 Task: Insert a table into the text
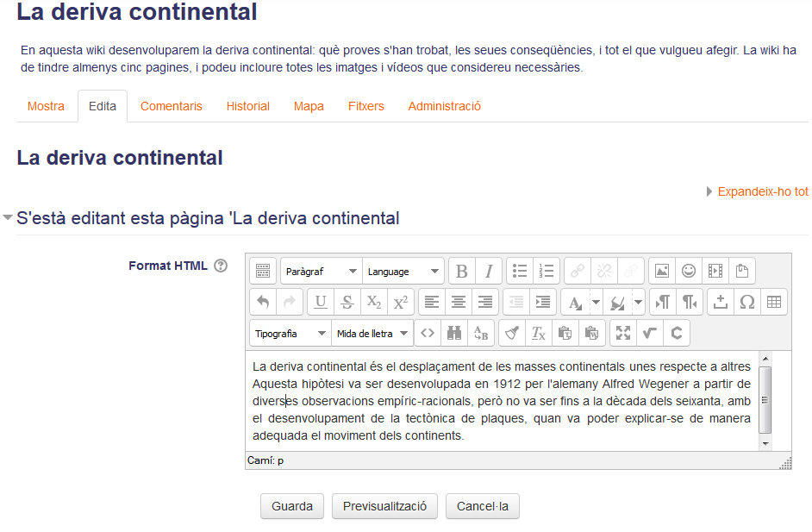[x=774, y=302]
